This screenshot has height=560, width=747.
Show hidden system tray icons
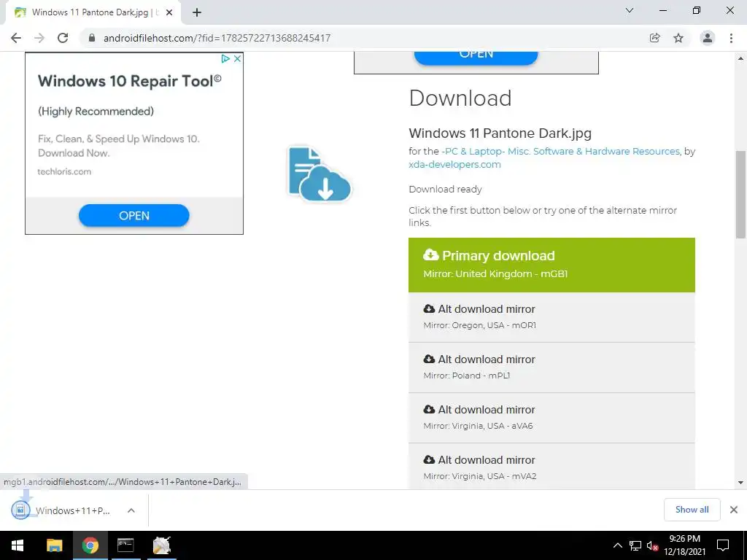[617, 545]
